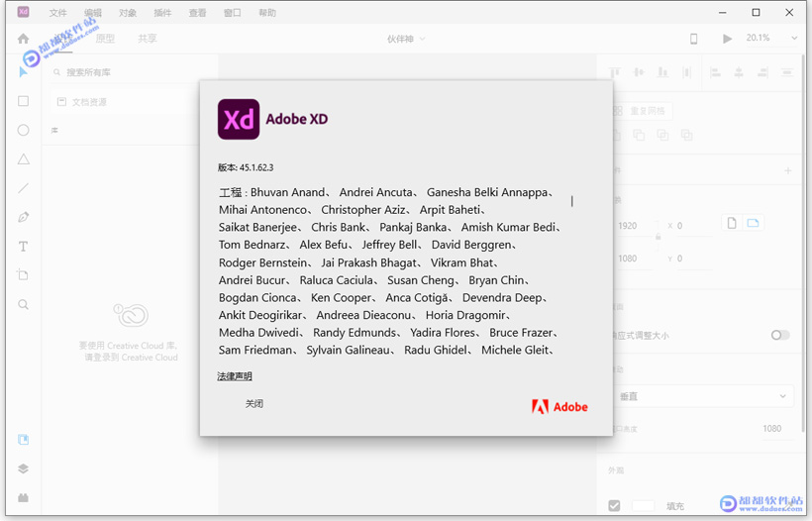
Task: Open the 编辑 menu
Action: click(x=93, y=13)
